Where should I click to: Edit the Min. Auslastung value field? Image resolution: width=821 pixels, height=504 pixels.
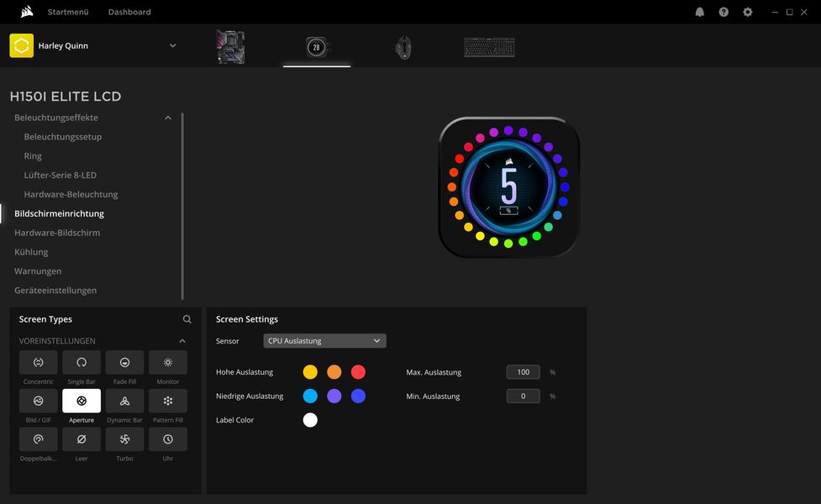(x=523, y=396)
